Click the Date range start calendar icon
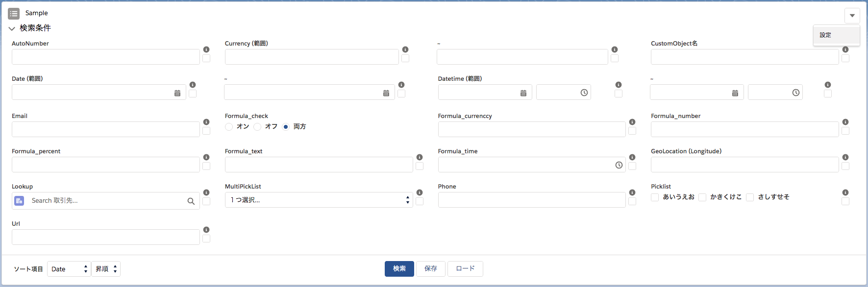Screen dimensions: 868x287 click(x=177, y=93)
